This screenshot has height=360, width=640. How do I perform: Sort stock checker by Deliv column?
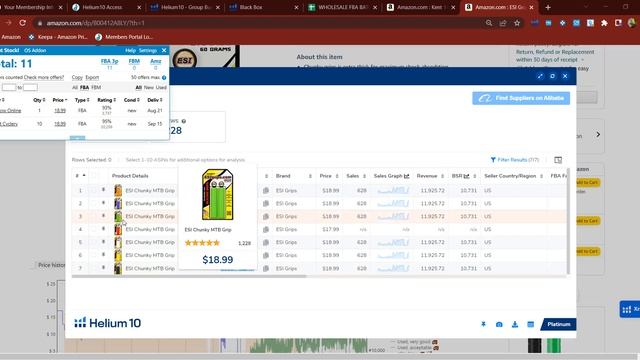pyautogui.click(x=155, y=100)
